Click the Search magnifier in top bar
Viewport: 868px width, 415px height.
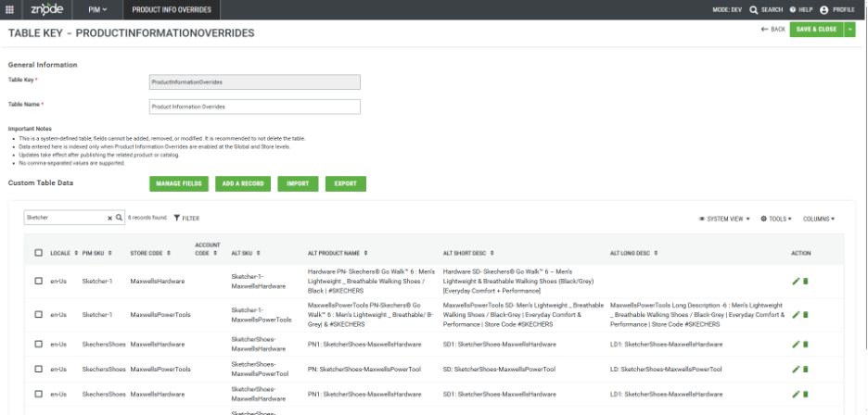point(766,9)
